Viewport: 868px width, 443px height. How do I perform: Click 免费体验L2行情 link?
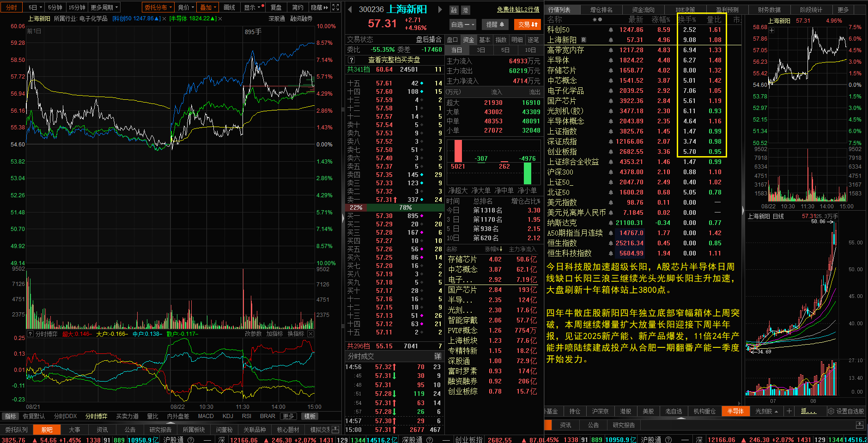click(518, 9)
